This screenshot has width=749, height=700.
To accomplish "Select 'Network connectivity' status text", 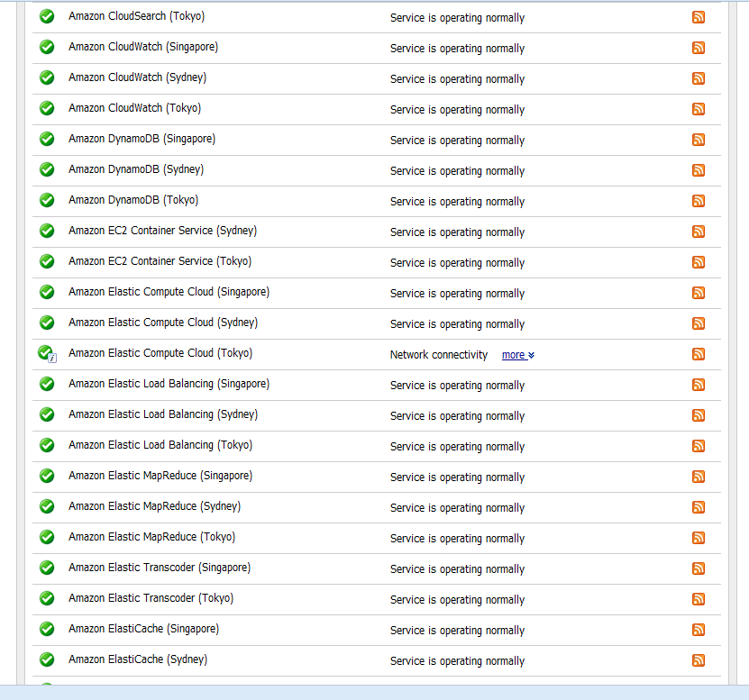I will 439,355.
